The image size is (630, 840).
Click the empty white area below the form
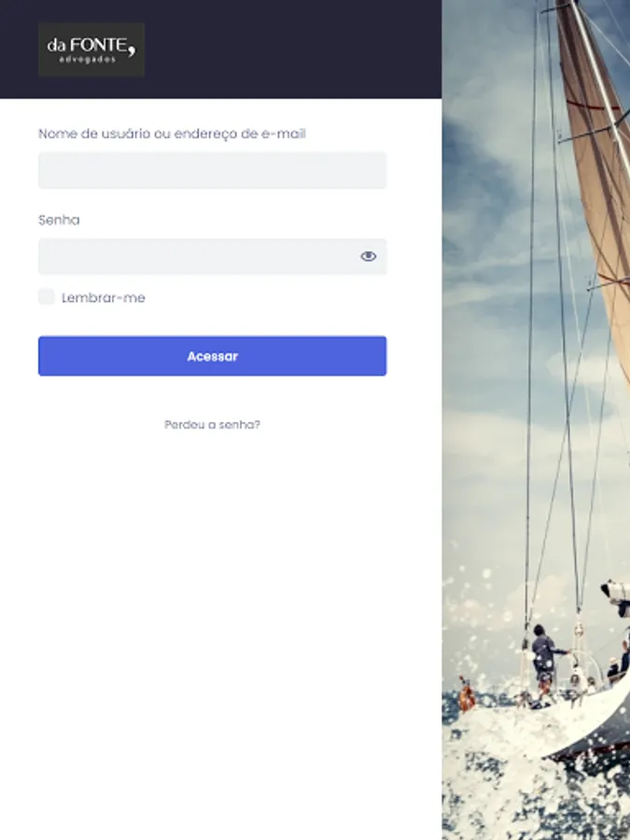tap(220, 632)
